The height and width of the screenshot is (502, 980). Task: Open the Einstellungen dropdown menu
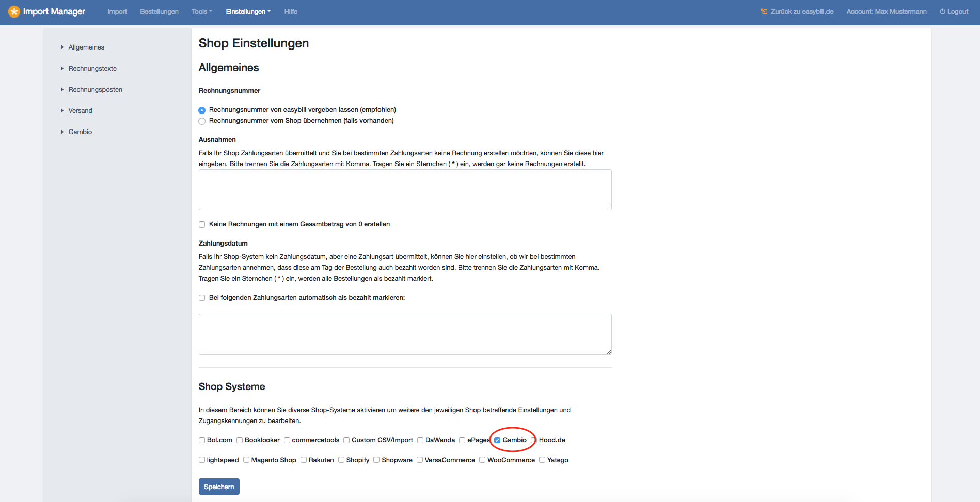(x=248, y=11)
